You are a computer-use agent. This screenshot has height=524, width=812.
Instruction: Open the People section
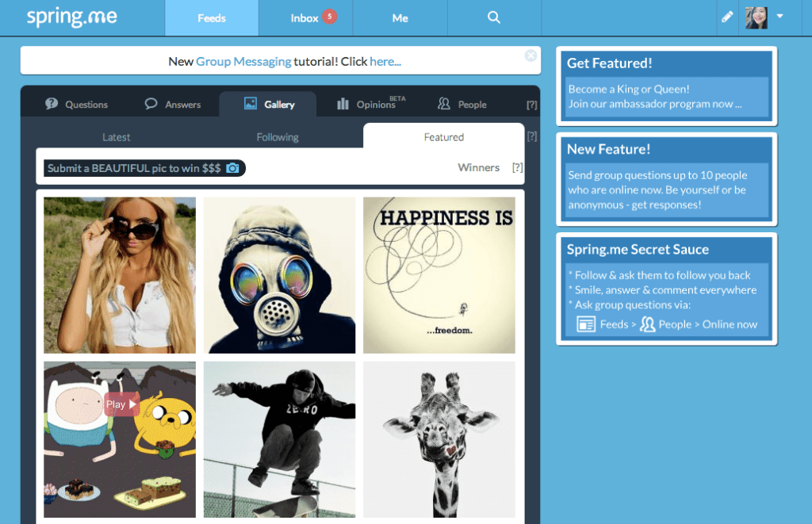click(462, 104)
